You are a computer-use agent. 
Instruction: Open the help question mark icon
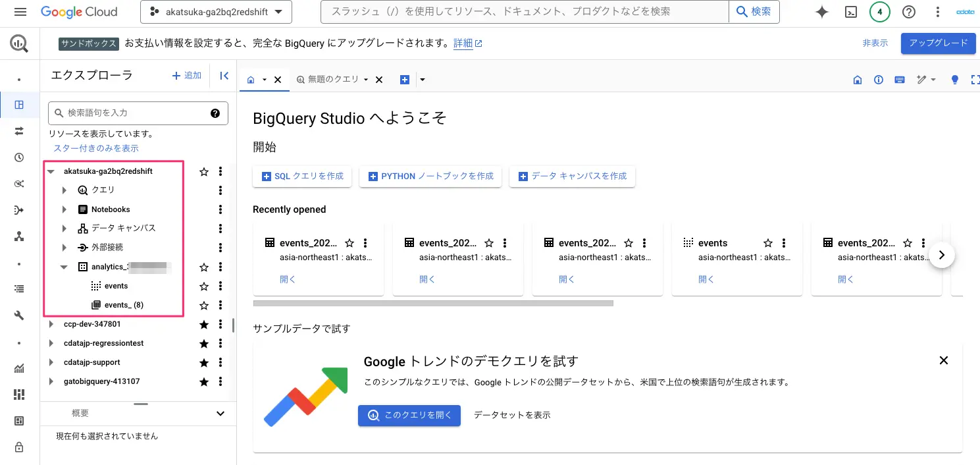[909, 12]
